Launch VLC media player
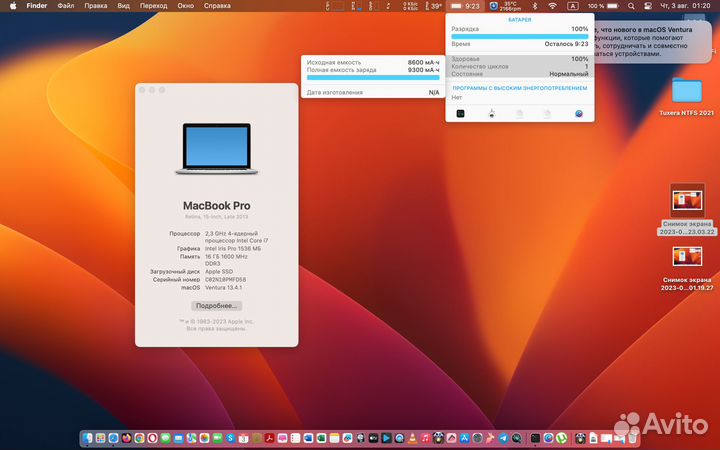The image size is (720, 450). (x=412, y=438)
